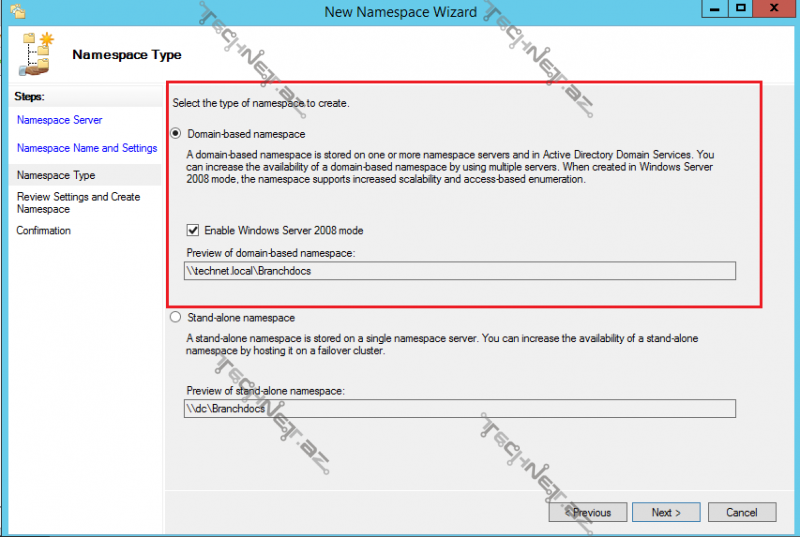Image resolution: width=800 pixels, height=537 pixels.
Task: Close the New Namespace Wizard window
Action: tap(775, 9)
